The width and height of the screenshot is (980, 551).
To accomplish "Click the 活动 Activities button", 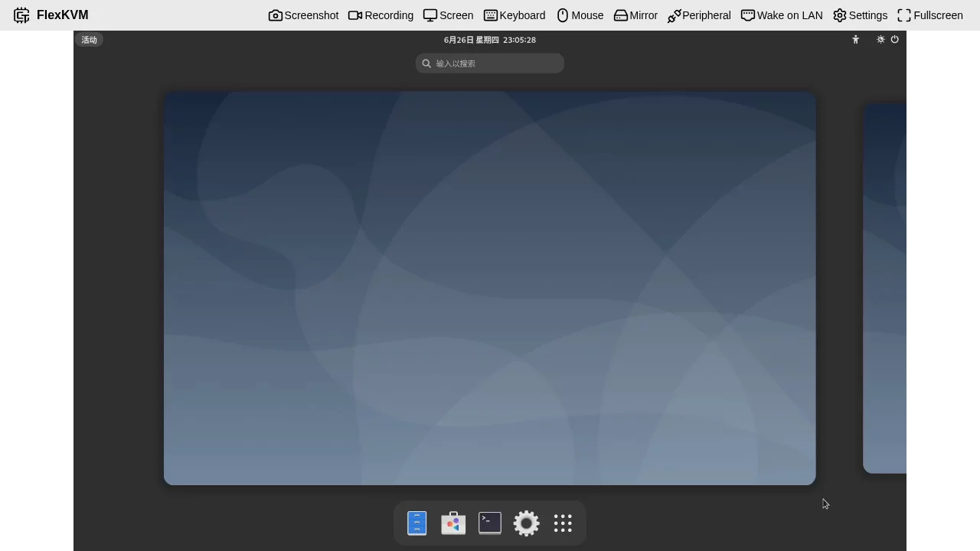I will tap(90, 40).
